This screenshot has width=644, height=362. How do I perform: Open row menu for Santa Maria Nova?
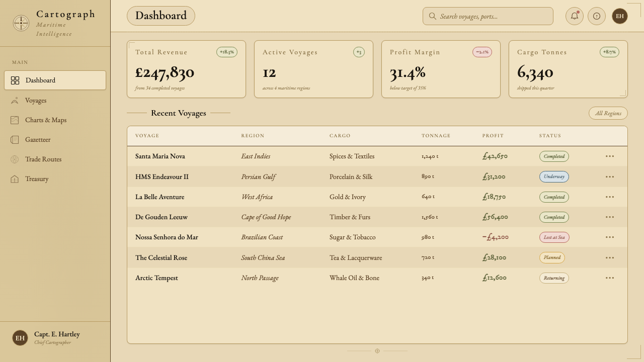610,156
